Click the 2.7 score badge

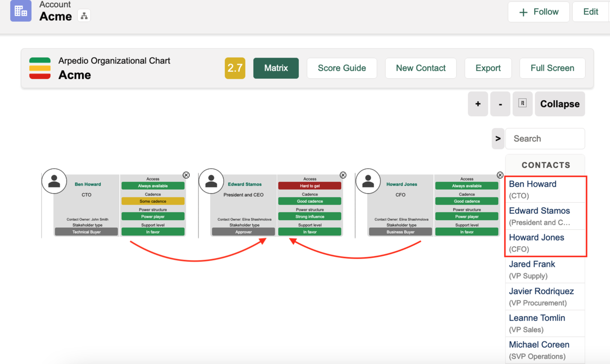235,68
